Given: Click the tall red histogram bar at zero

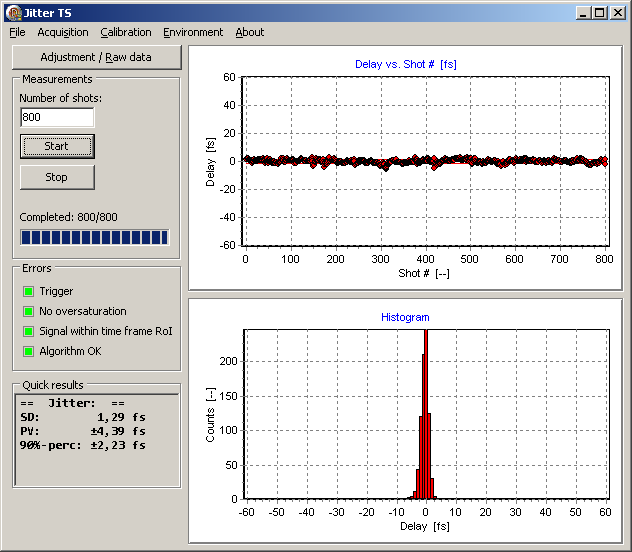Looking at the screenshot, I should coord(426,420).
